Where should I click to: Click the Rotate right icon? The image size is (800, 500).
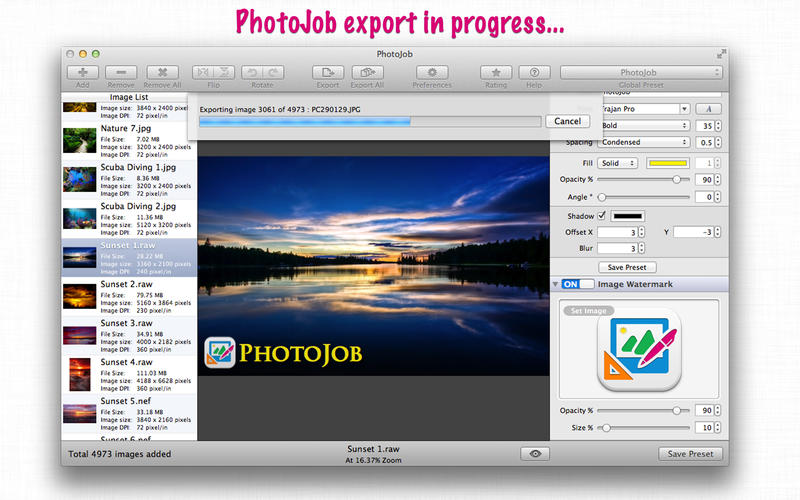click(x=273, y=72)
